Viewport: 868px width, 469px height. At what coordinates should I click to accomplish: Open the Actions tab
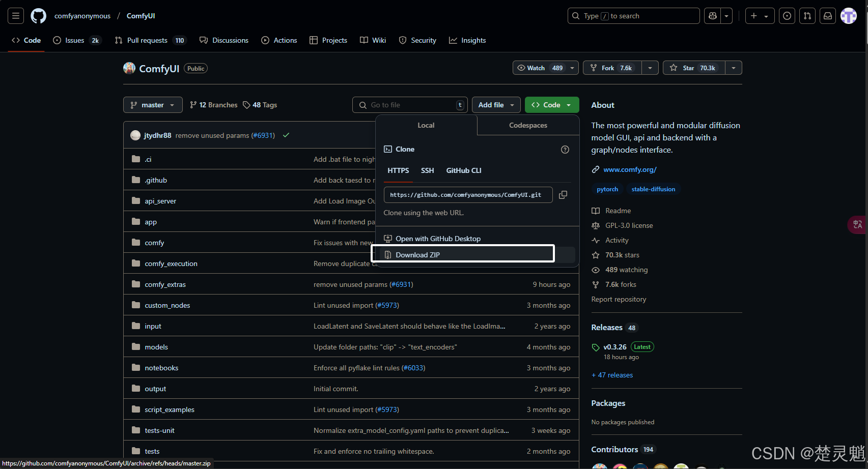click(x=279, y=40)
